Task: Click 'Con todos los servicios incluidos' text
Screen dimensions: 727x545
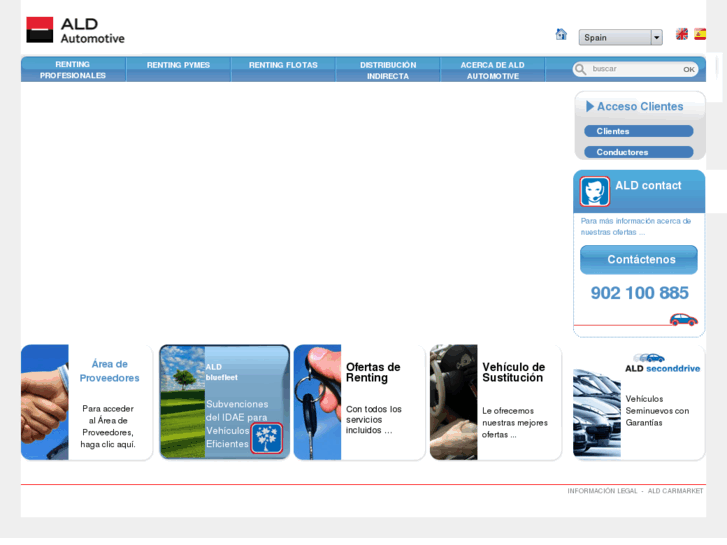Action: click(374, 419)
